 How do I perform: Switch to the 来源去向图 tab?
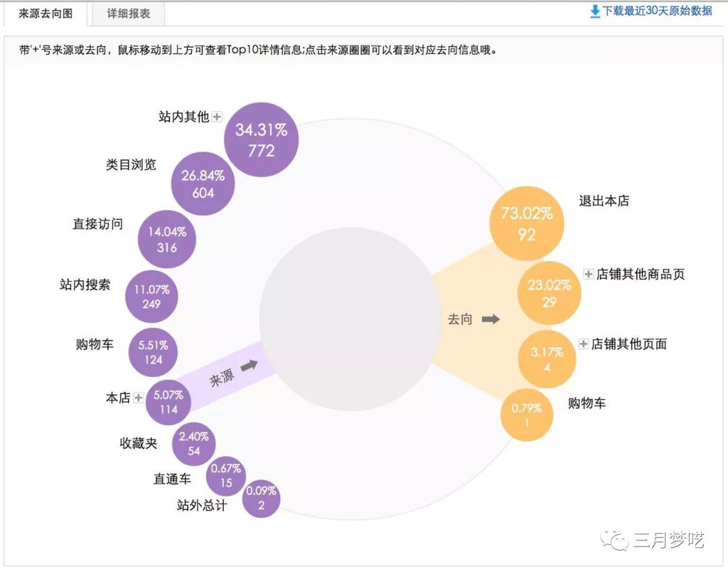point(45,13)
